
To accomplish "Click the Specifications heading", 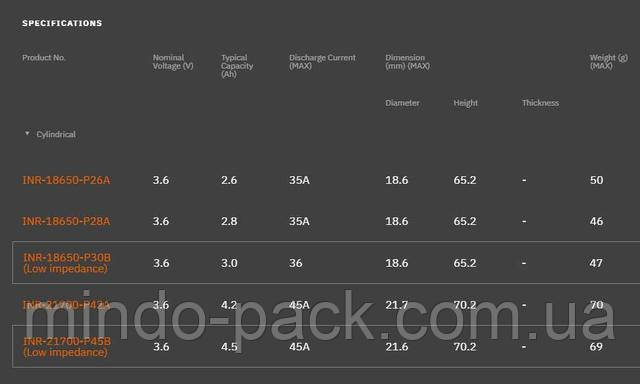I will [62, 23].
